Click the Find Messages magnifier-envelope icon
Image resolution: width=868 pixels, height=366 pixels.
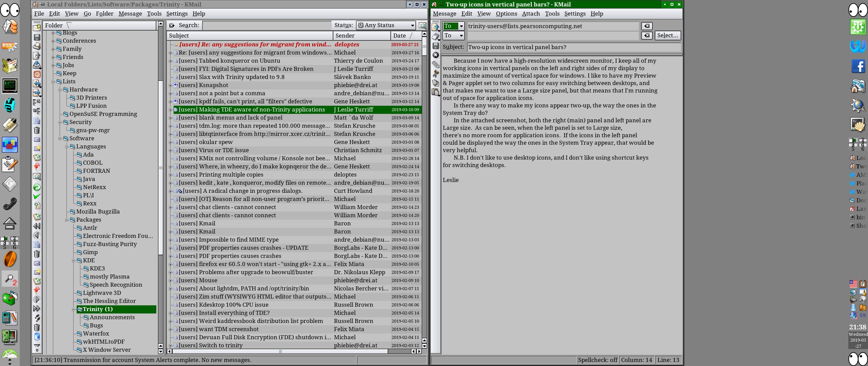point(37,177)
